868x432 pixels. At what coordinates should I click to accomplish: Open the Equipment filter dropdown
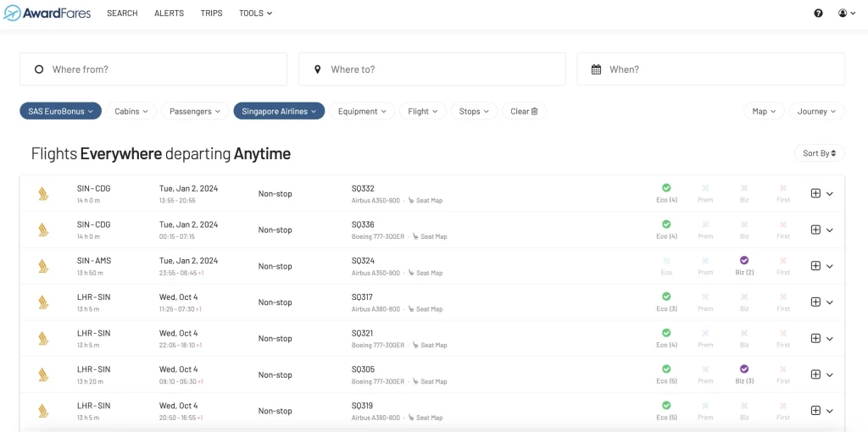tap(362, 111)
